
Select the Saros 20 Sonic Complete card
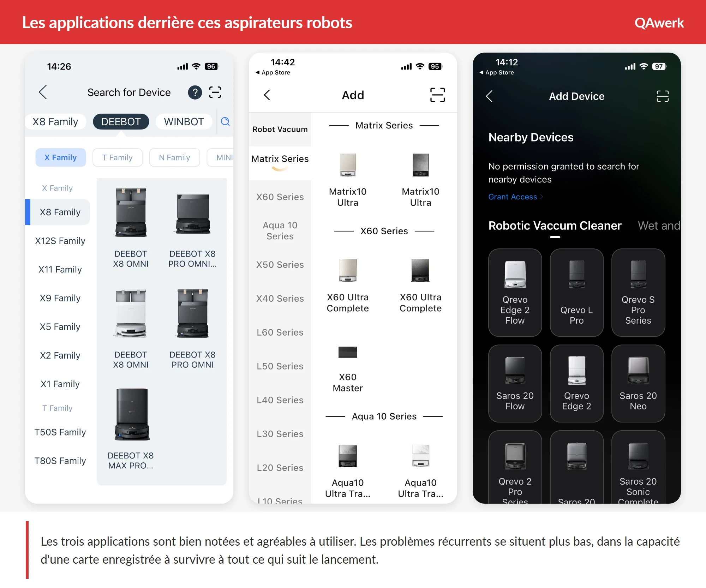(x=638, y=467)
